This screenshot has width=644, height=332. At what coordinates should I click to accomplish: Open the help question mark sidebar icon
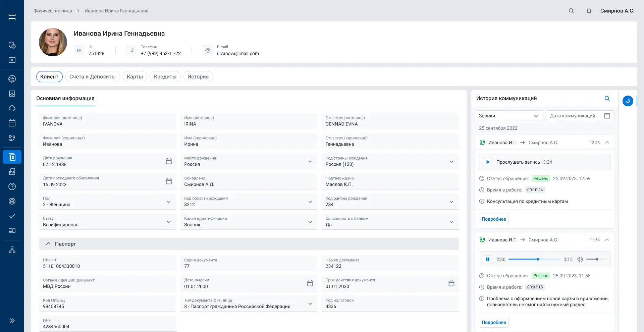point(12,186)
